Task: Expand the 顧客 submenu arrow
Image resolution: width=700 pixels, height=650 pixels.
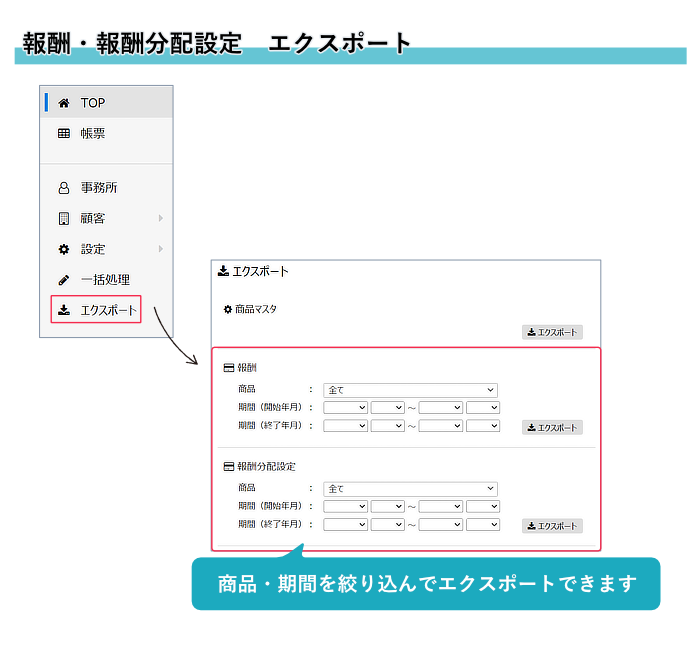Action: pos(160,218)
